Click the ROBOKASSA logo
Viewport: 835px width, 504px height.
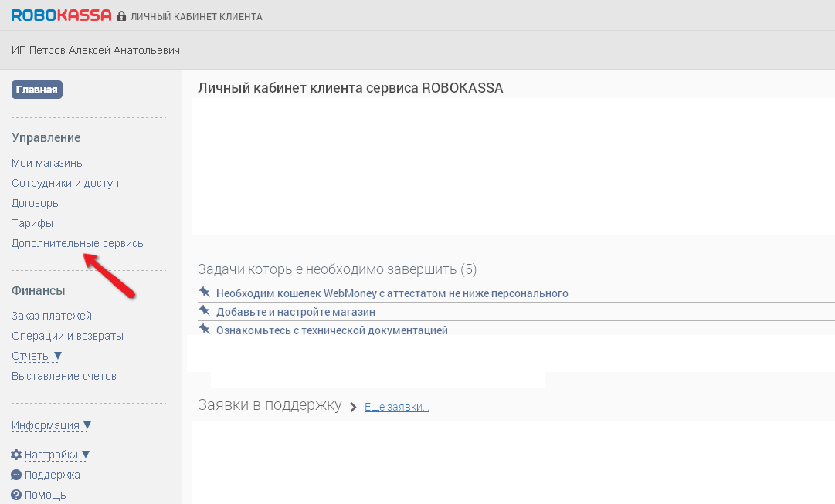tap(61, 15)
